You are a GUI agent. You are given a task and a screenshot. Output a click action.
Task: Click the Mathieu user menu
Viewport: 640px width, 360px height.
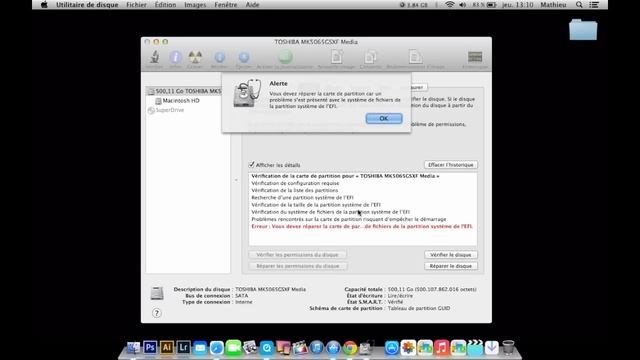coord(553,5)
